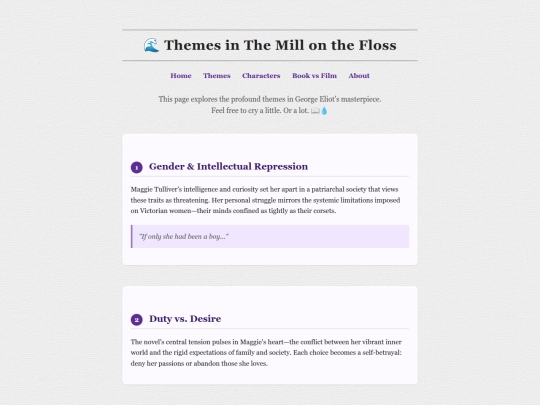Select the Book vs Film navigation link

(x=314, y=76)
